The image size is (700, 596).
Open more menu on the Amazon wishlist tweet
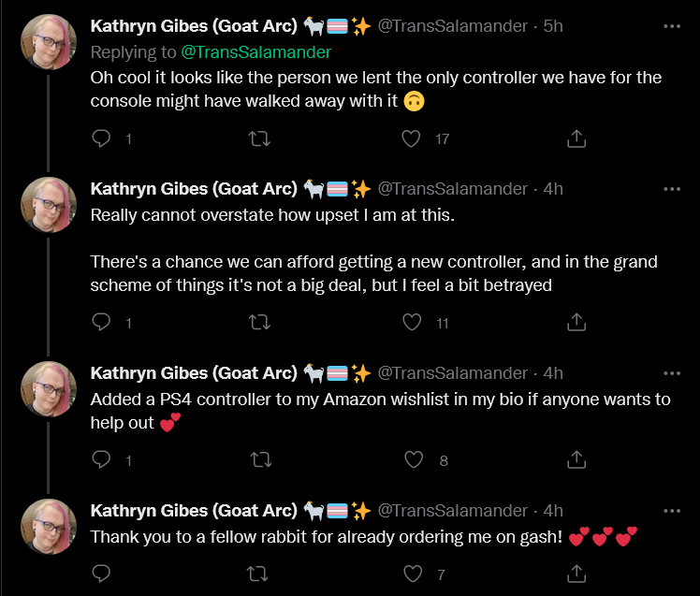671,373
